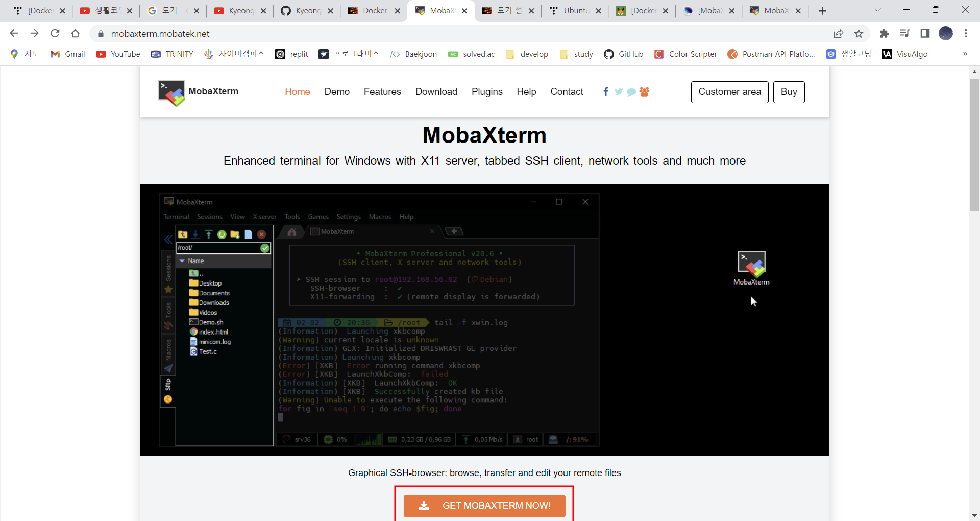Image resolution: width=980 pixels, height=521 pixels.
Task: Open the 지도 maps bookmark
Action: tap(25, 54)
